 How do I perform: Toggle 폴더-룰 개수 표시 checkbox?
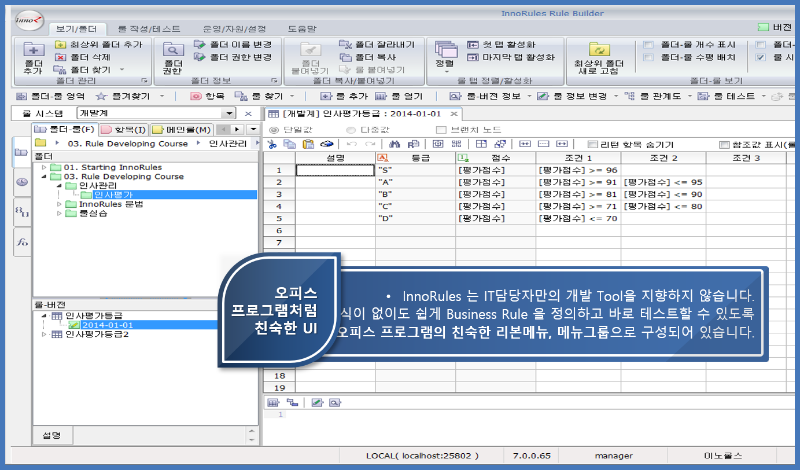tap(648, 45)
